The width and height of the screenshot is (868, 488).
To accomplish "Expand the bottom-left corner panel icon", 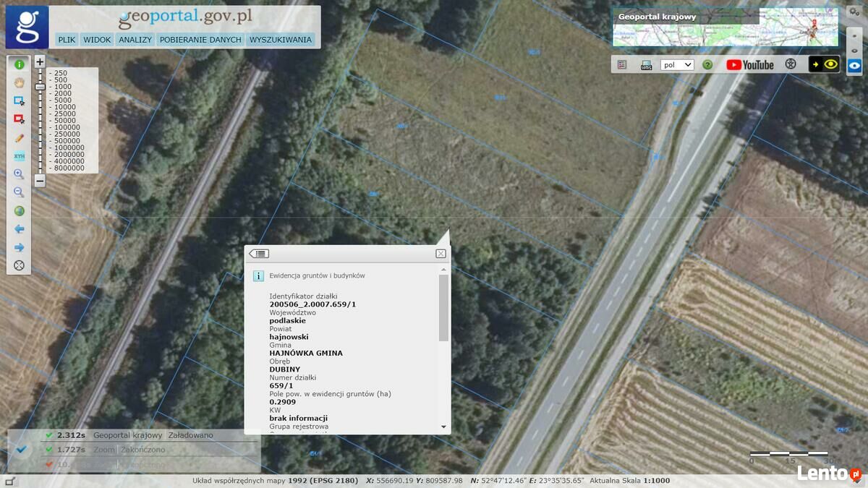I will [x=9, y=481].
